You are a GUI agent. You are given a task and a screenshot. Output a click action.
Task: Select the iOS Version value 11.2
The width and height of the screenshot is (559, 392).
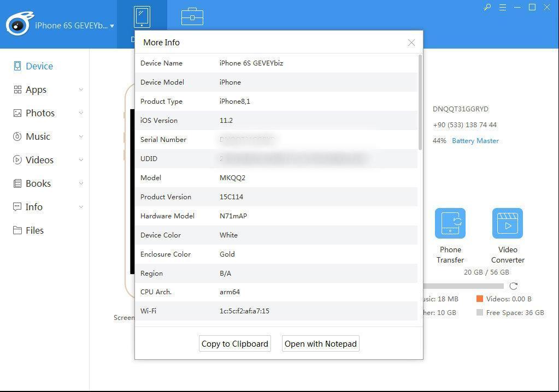[x=226, y=120]
